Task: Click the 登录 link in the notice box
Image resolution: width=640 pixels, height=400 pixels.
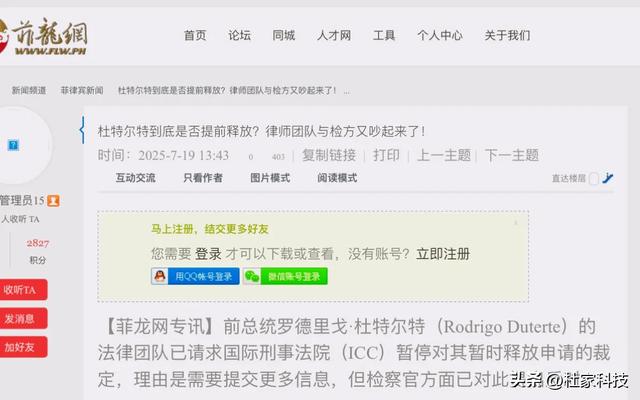Action: pos(208,254)
